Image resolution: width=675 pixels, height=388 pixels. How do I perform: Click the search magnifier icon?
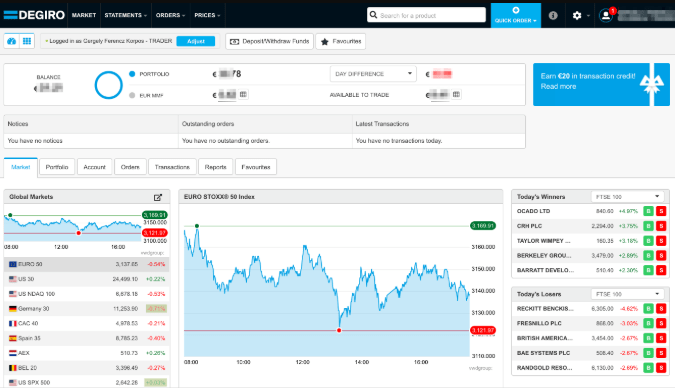tap(374, 15)
